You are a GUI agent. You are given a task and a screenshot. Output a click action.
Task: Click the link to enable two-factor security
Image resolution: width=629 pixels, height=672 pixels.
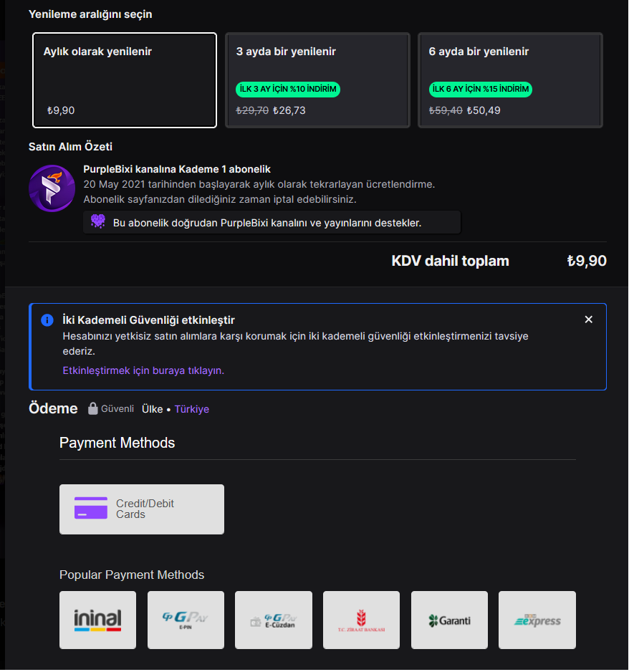[143, 370]
